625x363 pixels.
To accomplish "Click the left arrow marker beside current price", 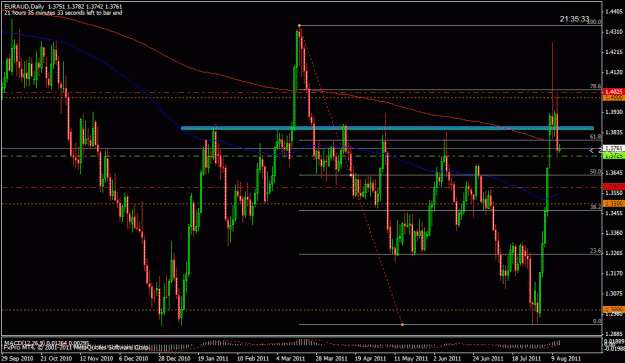I will tap(592, 151).
